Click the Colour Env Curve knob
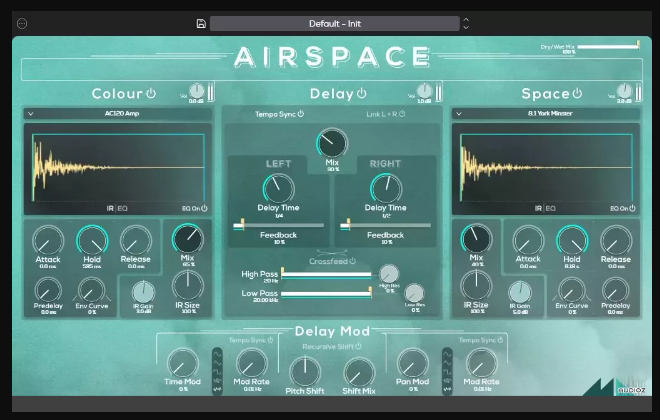The image size is (660, 420). coord(91,290)
